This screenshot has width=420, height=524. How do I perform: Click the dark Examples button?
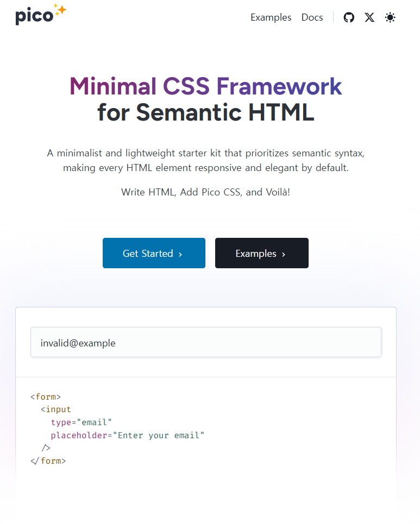coord(262,253)
